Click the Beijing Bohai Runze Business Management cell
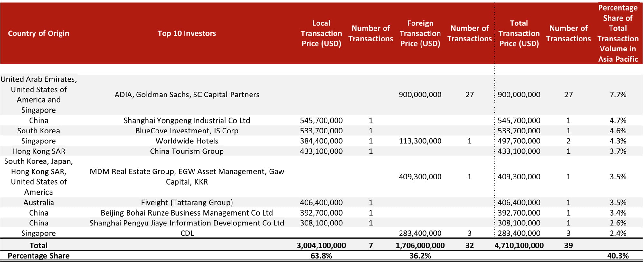This screenshot has width=644, height=266. click(x=187, y=213)
